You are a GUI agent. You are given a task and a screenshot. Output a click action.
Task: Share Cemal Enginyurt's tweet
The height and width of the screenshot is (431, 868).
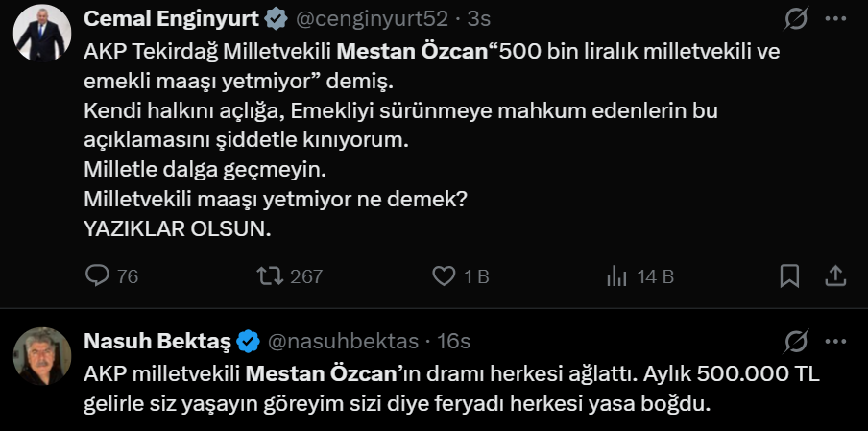pos(834,276)
